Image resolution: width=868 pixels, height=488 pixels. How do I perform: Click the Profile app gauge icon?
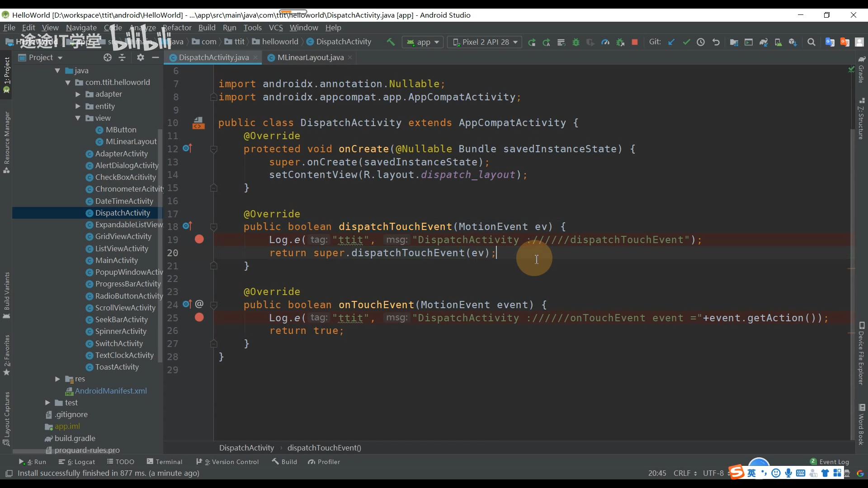point(605,42)
